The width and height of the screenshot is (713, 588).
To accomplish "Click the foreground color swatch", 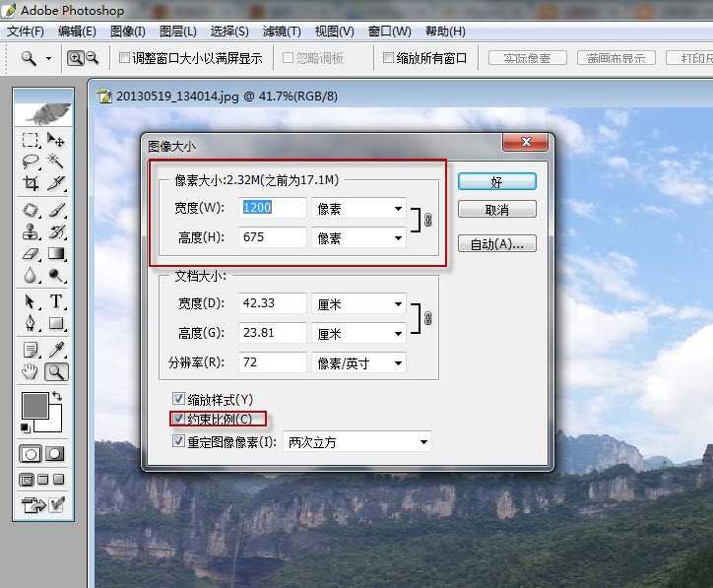I will (35, 406).
